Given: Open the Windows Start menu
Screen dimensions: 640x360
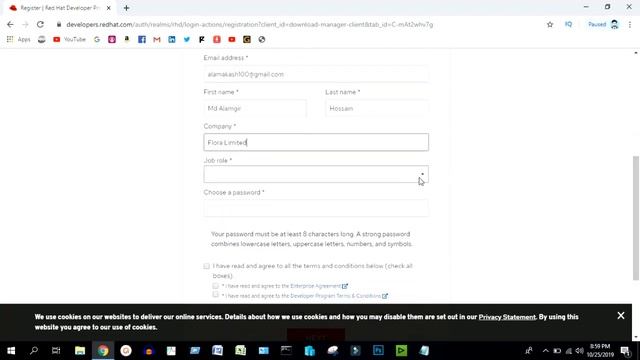Looking at the screenshot, I should [x=11, y=351].
